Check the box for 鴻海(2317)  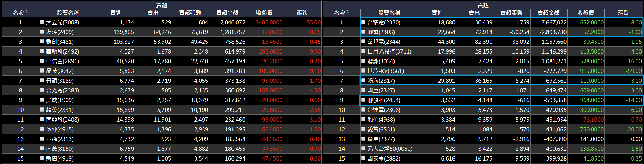pyautogui.click(x=363, y=80)
